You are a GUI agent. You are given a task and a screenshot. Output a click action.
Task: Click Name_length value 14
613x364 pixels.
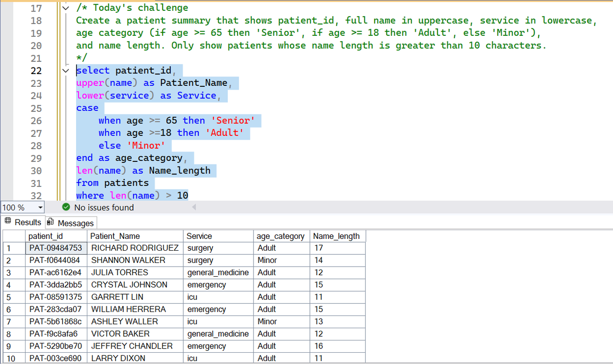pos(338,260)
